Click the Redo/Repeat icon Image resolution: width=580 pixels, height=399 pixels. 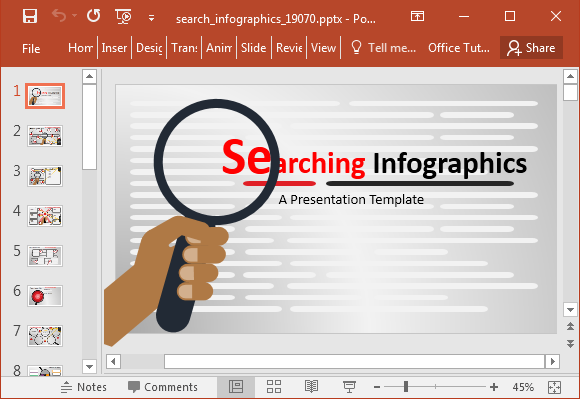(x=94, y=16)
